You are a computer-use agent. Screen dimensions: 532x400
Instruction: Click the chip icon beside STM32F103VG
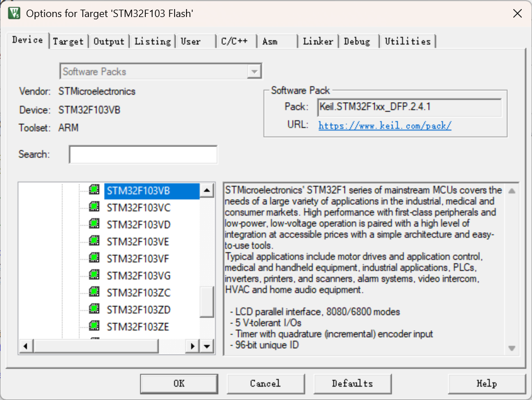pos(94,275)
